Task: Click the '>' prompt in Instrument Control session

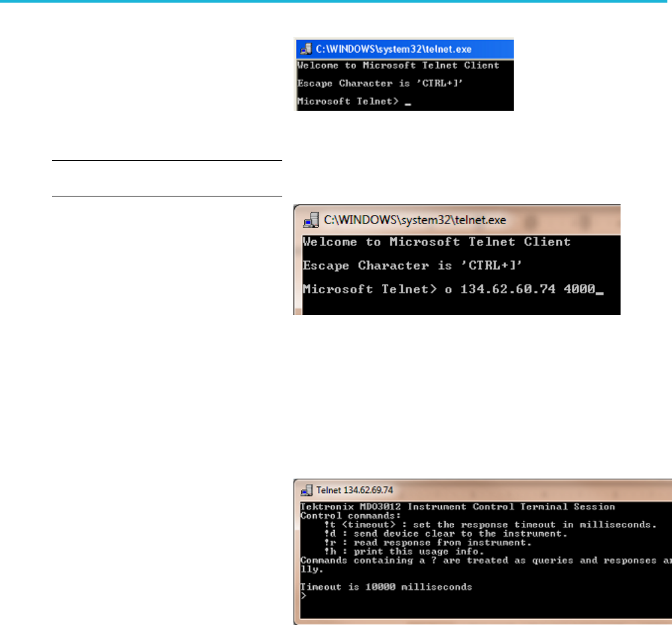Action: [303, 596]
